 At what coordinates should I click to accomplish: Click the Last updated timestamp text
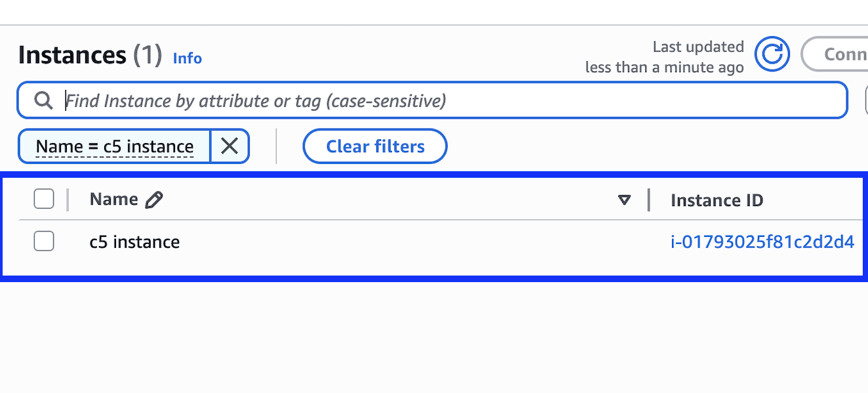click(665, 57)
